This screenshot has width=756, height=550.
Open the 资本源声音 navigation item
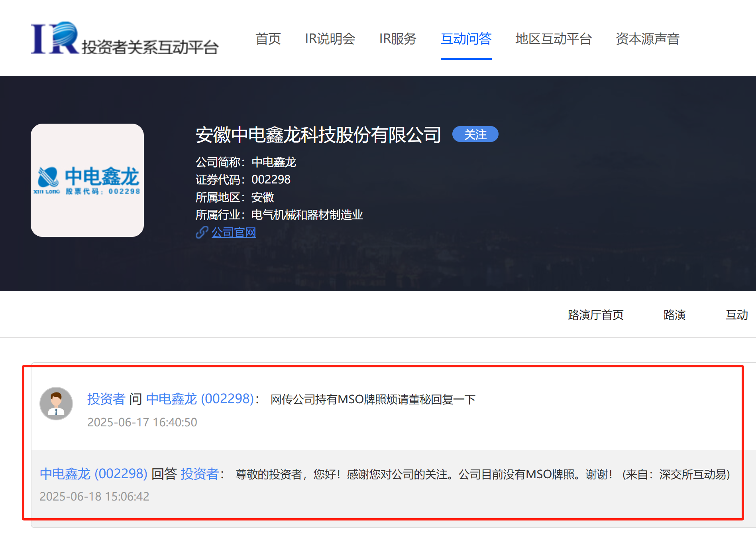click(x=647, y=39)
